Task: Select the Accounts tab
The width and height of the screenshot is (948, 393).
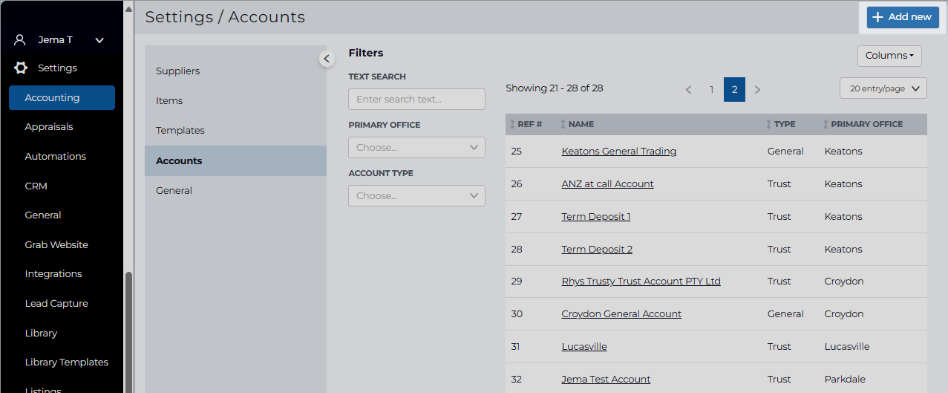Action: tap(236, 161)
